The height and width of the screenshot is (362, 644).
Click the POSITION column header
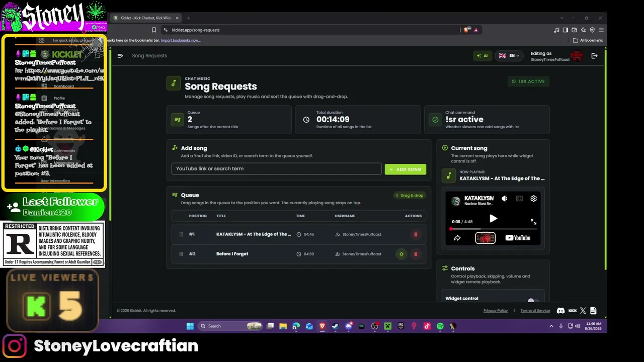[x=198, y=216]
